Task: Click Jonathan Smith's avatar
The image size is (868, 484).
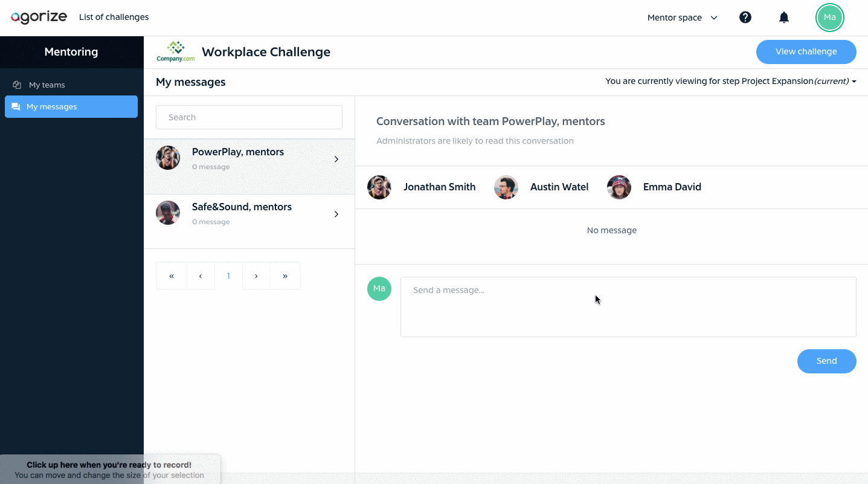Action: click(379, 187)
